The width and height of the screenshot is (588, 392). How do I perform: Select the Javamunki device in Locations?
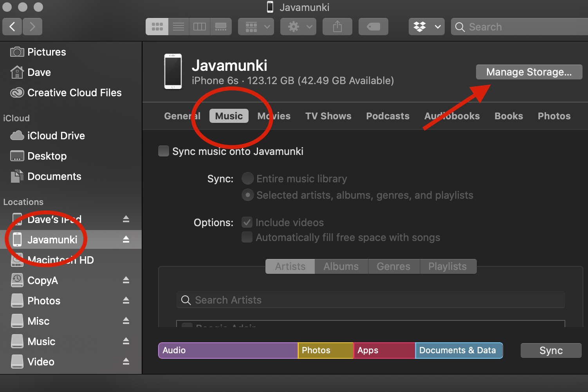71,239
